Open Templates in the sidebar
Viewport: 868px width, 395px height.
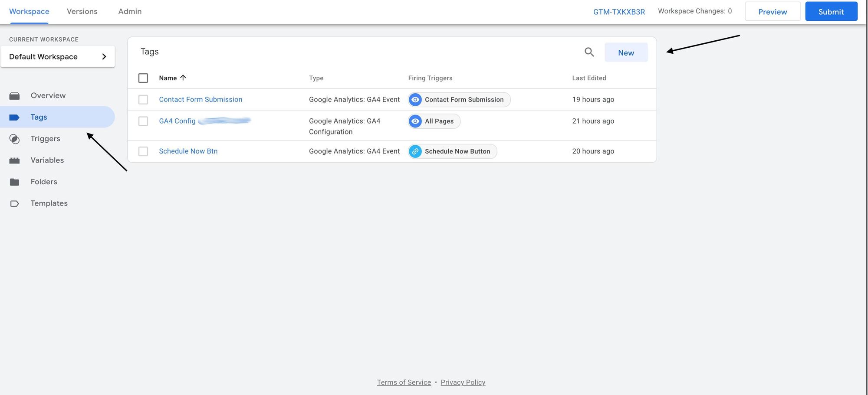click(49, 203)
